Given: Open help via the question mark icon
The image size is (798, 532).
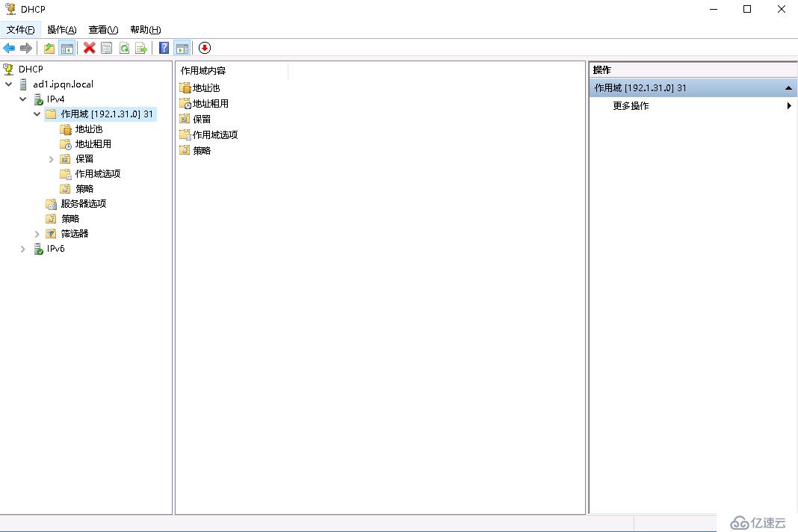Looking at the screenshot, I should pos(163,48).
